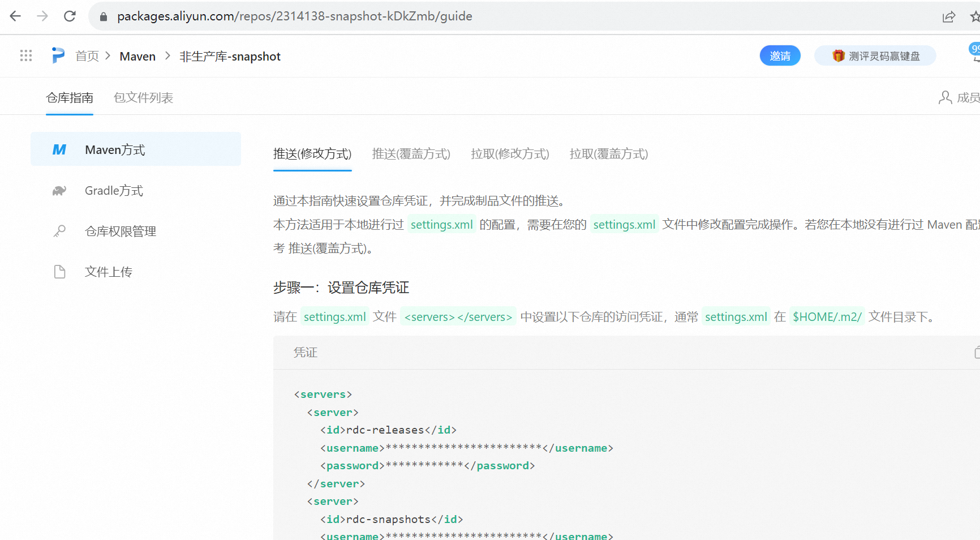Click the 步骤一：设置仓库凭证 heading
The width and height of the screenshot is (980, 540).
[x=341, y=288]
